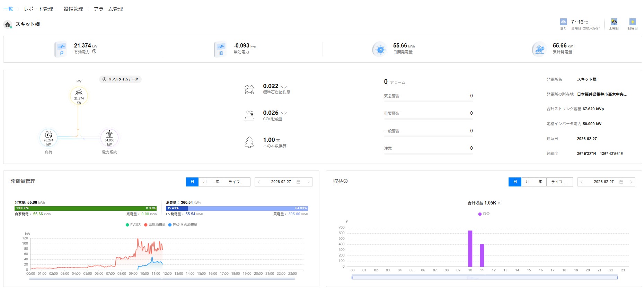Click the 収益 help question mark icon
Viewport: 644px width, 288px height.
345,181
